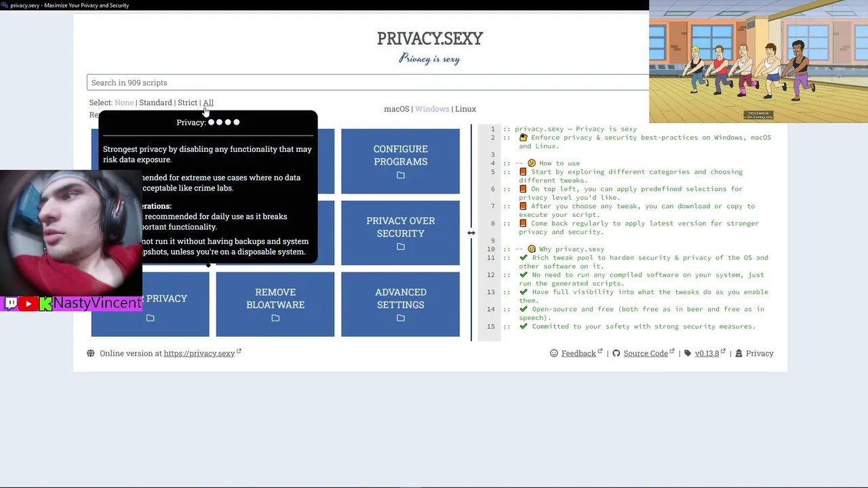Click the tag icon beside v0.13.8
This screenshot has height=488, width=868.
[x=688, y=353]
